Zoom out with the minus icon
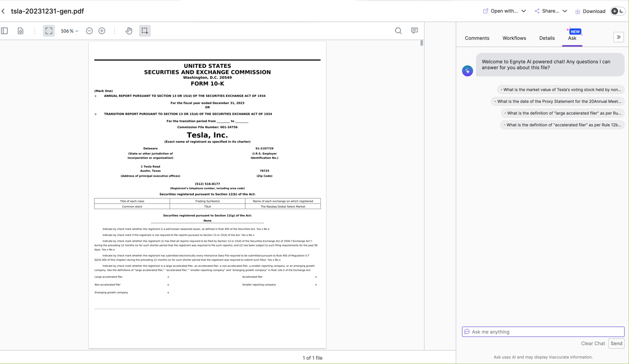The height and width of the screenshot is (364, 629). (x=89, y=31)
